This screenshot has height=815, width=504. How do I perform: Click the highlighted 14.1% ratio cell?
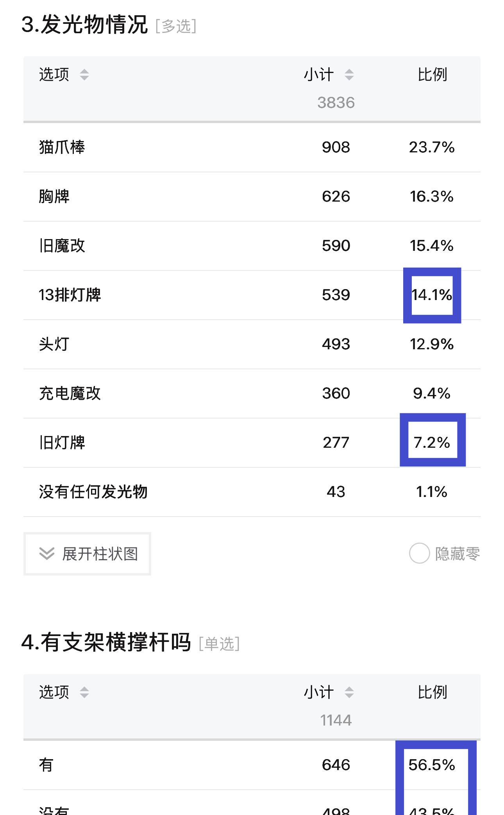[432, 295]
